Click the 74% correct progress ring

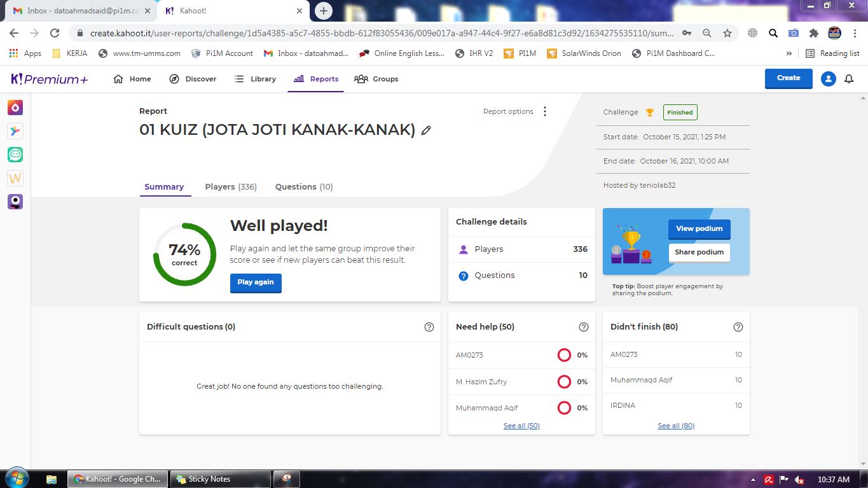pyautogui.click(x=184, y=254)
